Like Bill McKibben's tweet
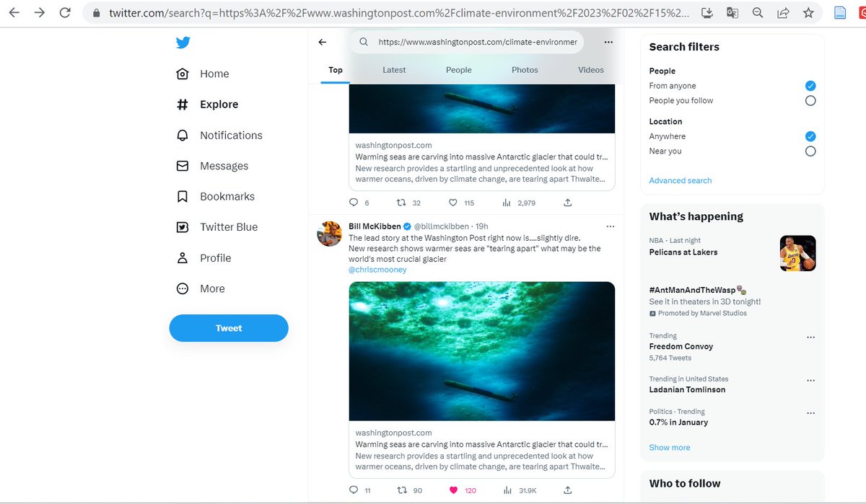866x504 pixels. (x=454, y=490)
